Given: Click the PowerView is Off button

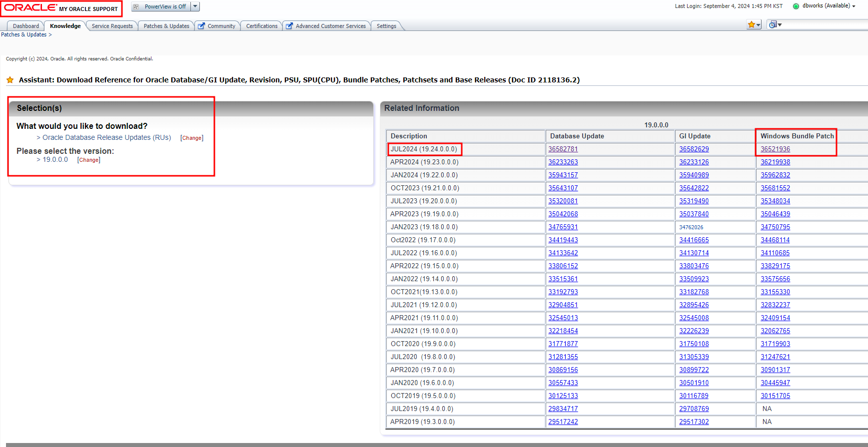Looking at the screenshot, I should tap(161, 6).
